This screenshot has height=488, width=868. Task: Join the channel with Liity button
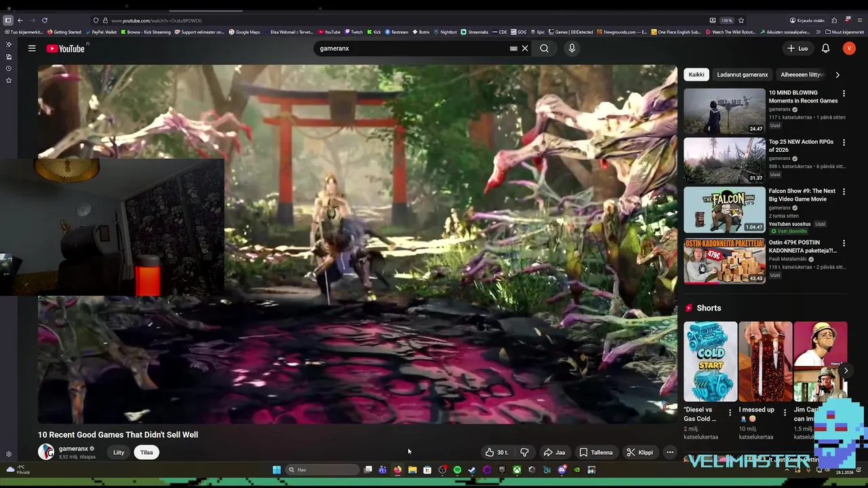pos(119,452)
